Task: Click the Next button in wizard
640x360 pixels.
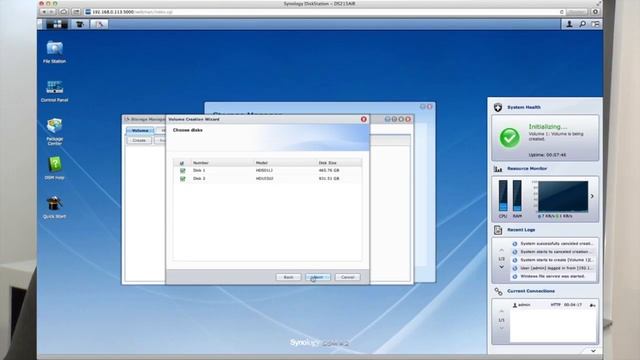Action: 318,277
